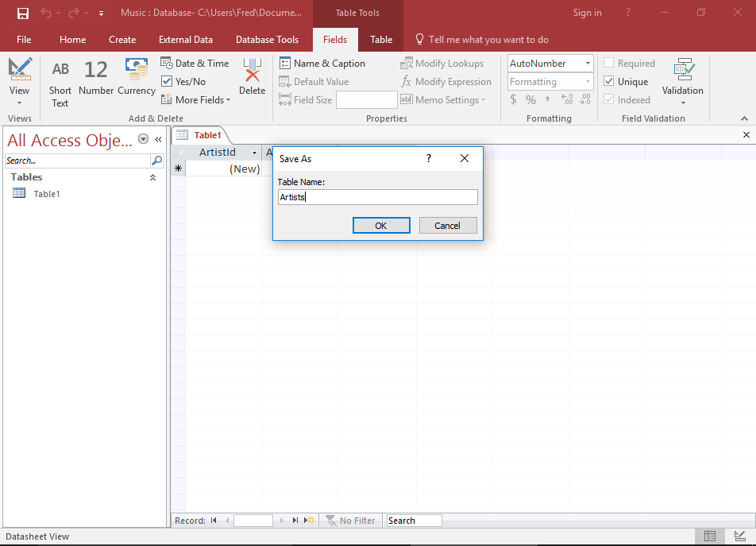Click the View design icon
756x546 pixels.
tap(20, 68)
